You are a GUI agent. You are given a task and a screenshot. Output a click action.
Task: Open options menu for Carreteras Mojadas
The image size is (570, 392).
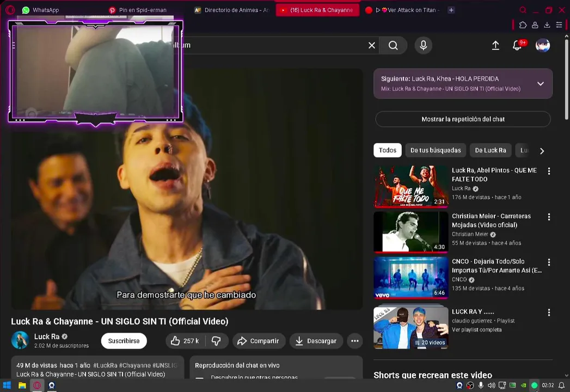pos(549,217)
